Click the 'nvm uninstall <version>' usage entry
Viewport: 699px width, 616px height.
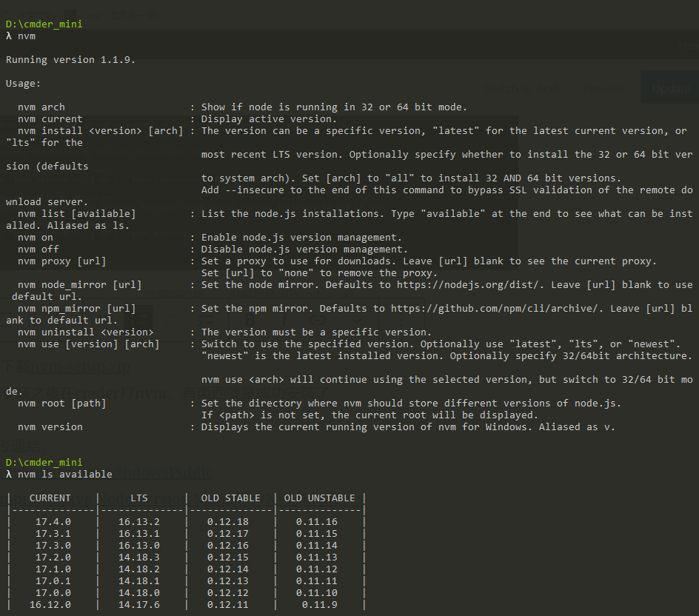(86, 332)
